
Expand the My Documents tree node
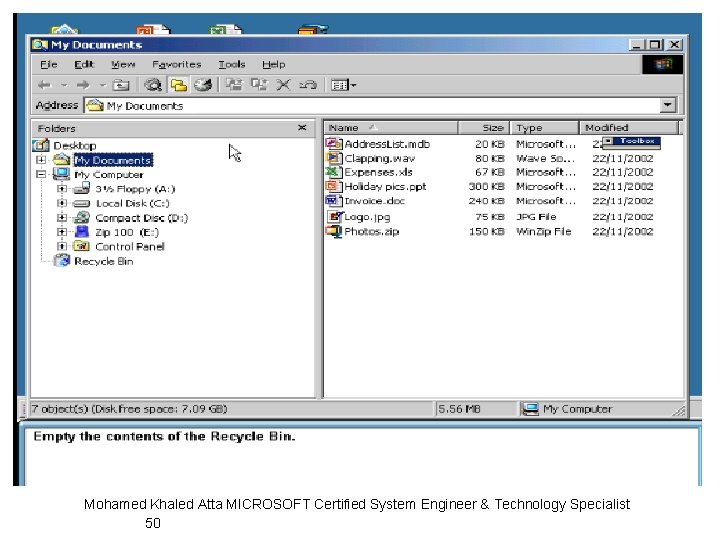pos(41,160)
